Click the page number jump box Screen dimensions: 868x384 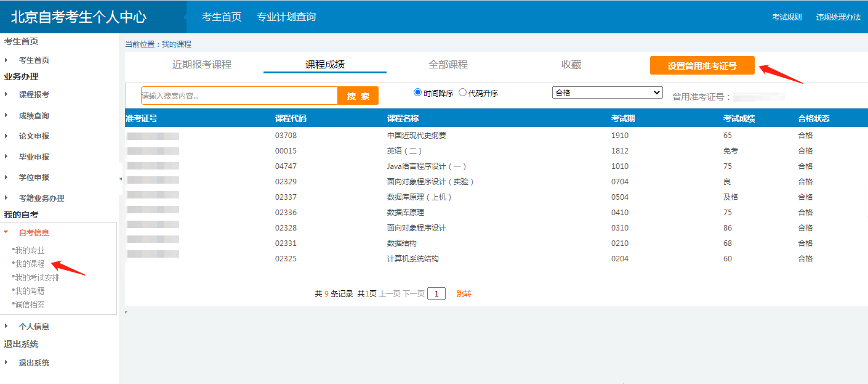click(436, 293)
